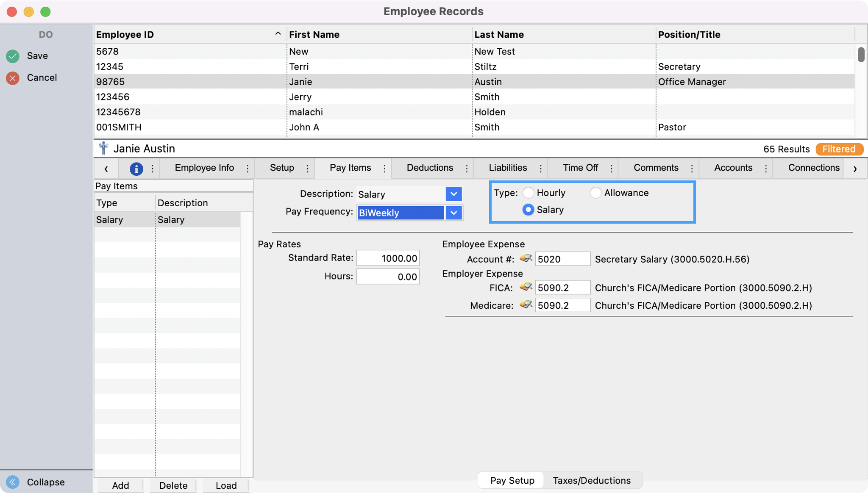Image resolution: width=868 pixels, height=493 pixels.
Task: Click the Delete pay item button
Action: tap(173, 485)
